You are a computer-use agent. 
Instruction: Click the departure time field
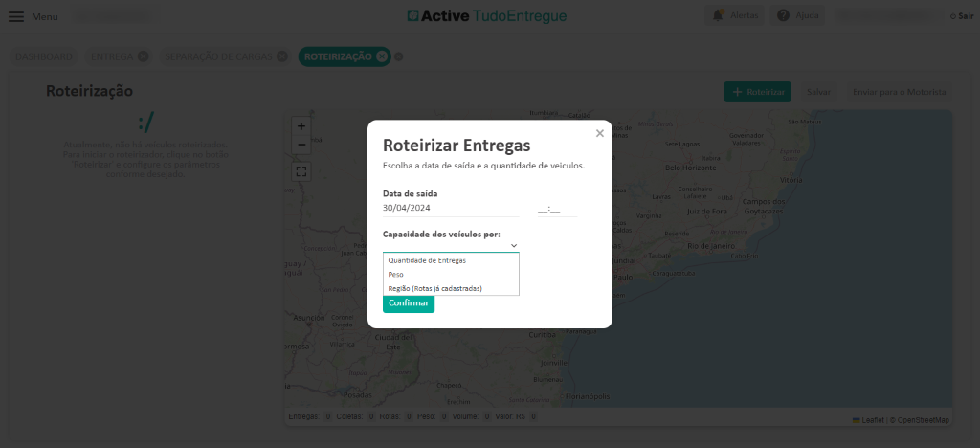point(557,210)
